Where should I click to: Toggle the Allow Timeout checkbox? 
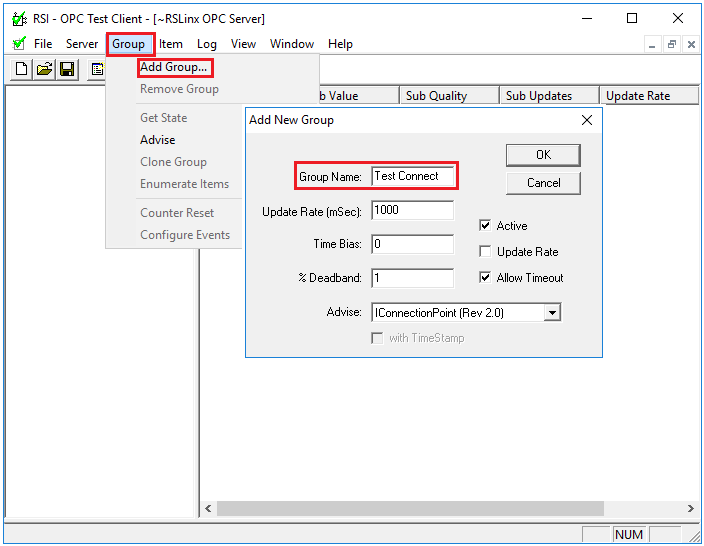[485, 277]
